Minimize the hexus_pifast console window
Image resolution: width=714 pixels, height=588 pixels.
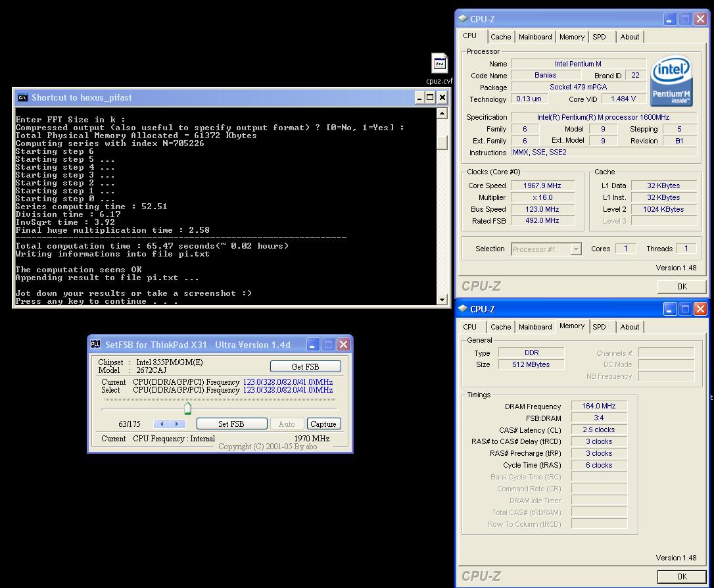point(419,97)
